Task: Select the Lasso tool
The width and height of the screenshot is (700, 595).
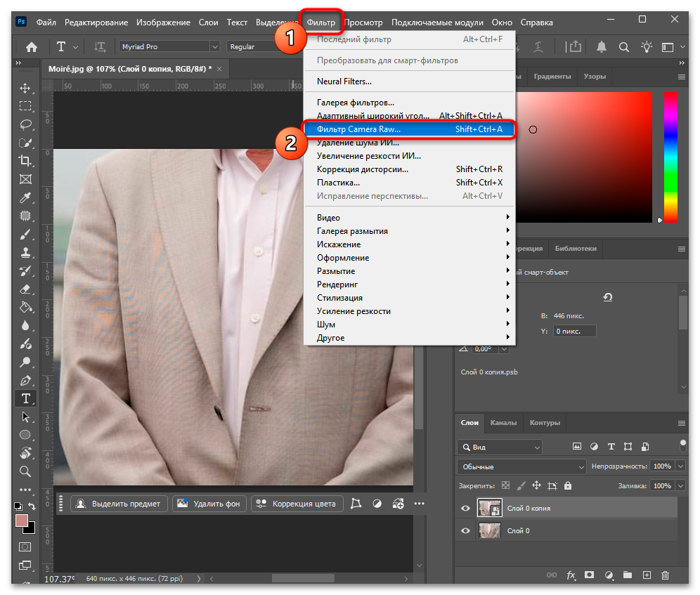Action: coord(25,124)
